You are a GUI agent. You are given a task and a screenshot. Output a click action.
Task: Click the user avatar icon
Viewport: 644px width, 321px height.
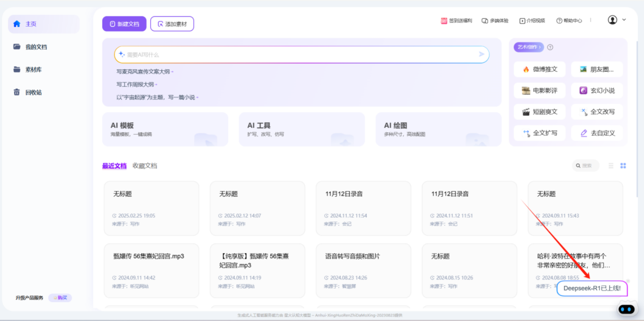tap(613, 20)
